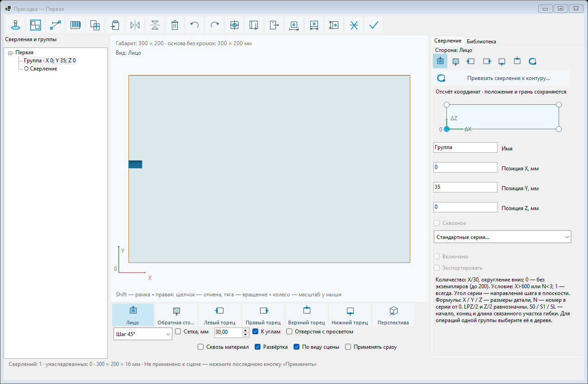The image size is (588, 384).
Task: Switch to the Левый торец view
Action: click(x=219, y=315)
